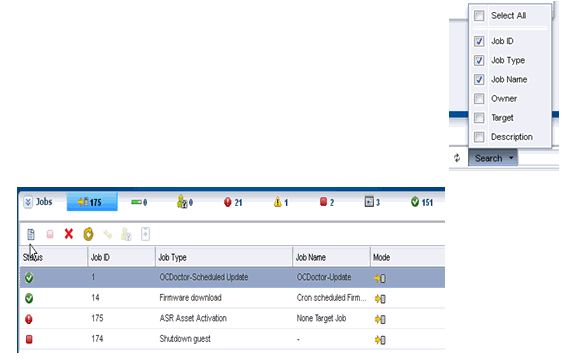Sort by Job ID column header
The image size is (568, 360).
coord(122,257)
